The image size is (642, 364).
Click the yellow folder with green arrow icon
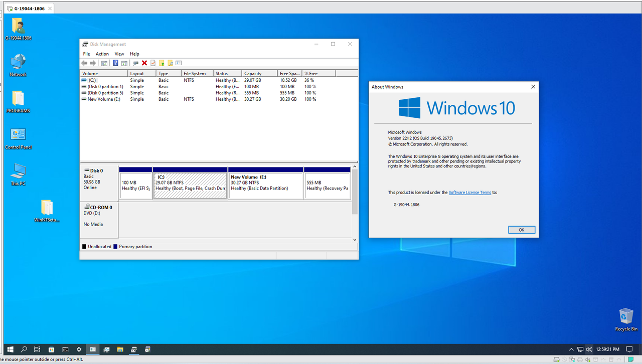tap(162, 63)
